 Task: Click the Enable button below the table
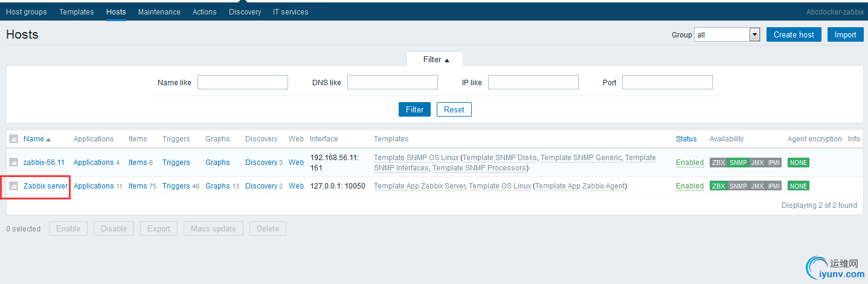pos(68,228)
